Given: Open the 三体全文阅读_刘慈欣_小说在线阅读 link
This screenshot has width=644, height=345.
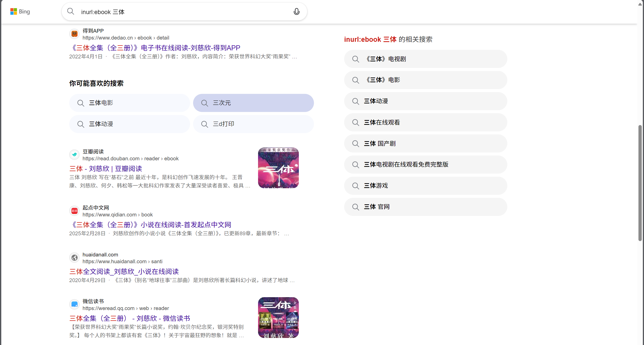Looking at the screenshot, I should pos(124,272).
